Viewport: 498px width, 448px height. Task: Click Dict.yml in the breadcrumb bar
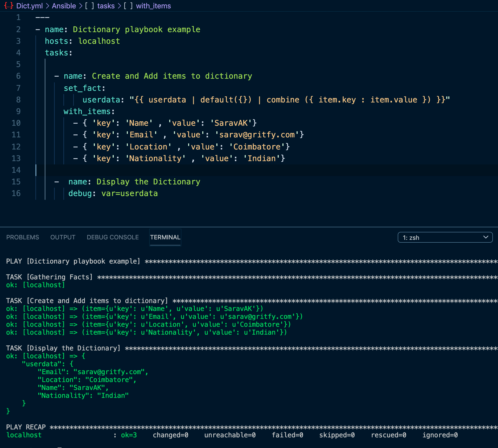[29, 6]
